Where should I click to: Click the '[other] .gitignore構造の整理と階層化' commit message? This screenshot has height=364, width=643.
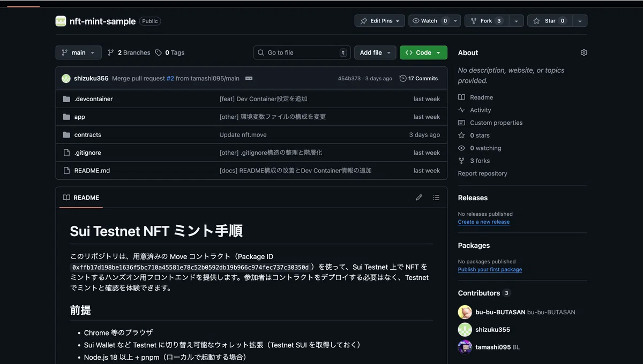click(271, 153)
